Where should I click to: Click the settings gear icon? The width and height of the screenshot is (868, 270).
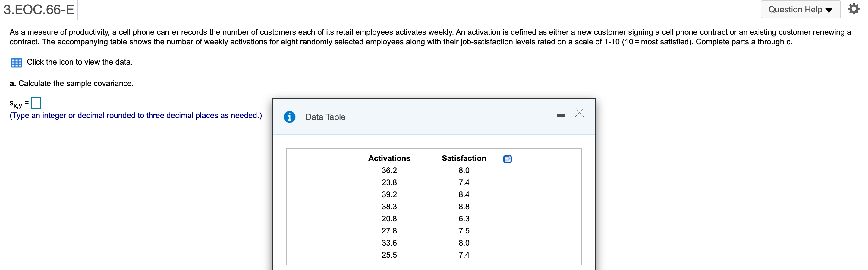[853, 9]
